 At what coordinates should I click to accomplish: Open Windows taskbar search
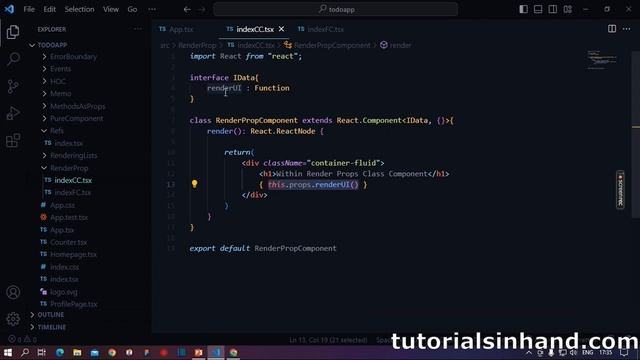pyautogui.click(x=24, y=352)
